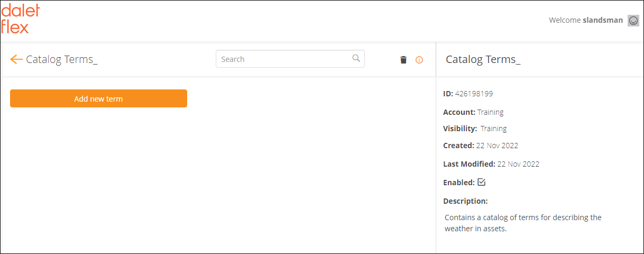Uncheck the Enabled checkbox
The width and height of the screenshot is (644, 254).
[x=481, y=182]
